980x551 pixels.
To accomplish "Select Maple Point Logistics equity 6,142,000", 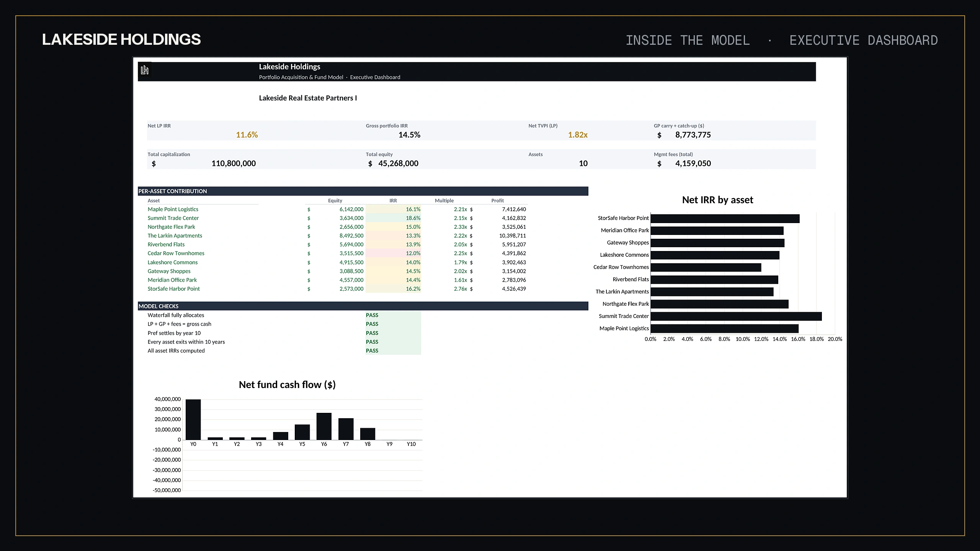I will (351, 209).
